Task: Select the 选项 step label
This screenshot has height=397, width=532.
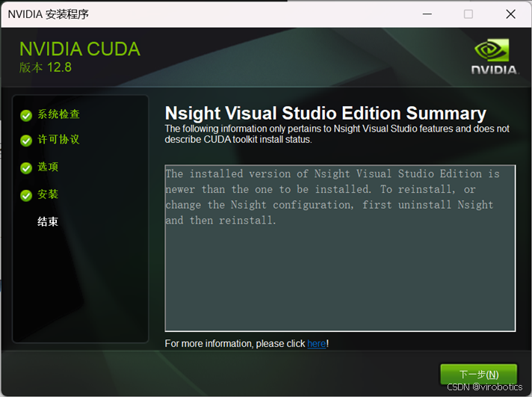Action: [x=48, y=167]
